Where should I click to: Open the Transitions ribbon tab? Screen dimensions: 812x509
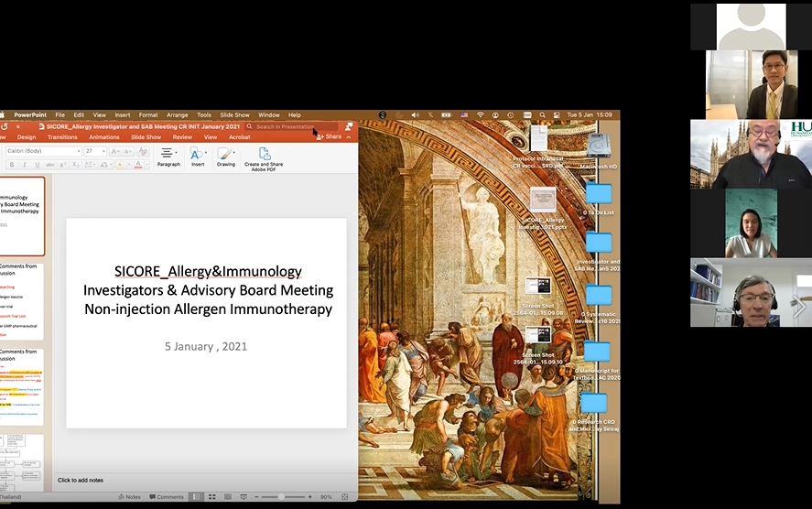pyautogui.click(x=62, y=137)
